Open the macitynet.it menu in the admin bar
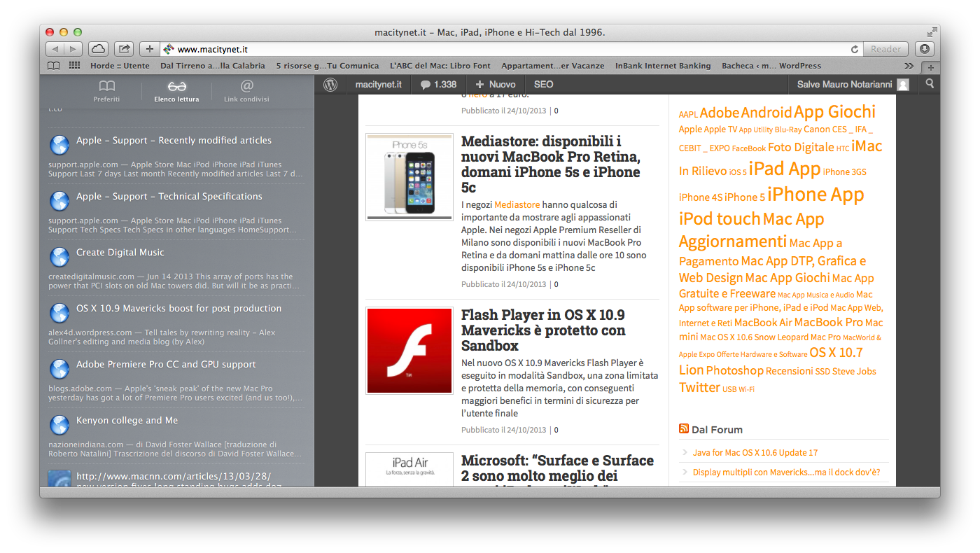Image resolution: width=980 pixels, height=553 pixels. pos(379,85)
